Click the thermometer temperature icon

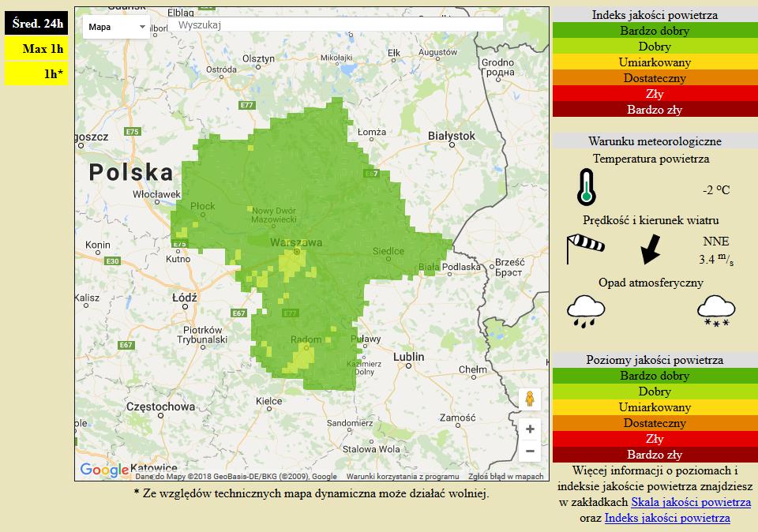[x=587, y=187]
